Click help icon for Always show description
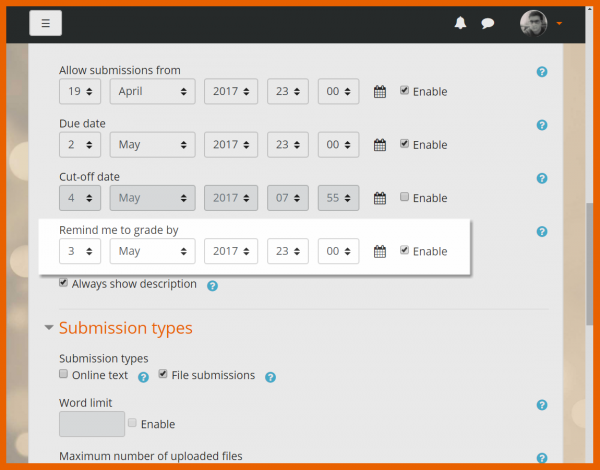The width and height of the screenshot is (600, 470). [x=212, y=285]
